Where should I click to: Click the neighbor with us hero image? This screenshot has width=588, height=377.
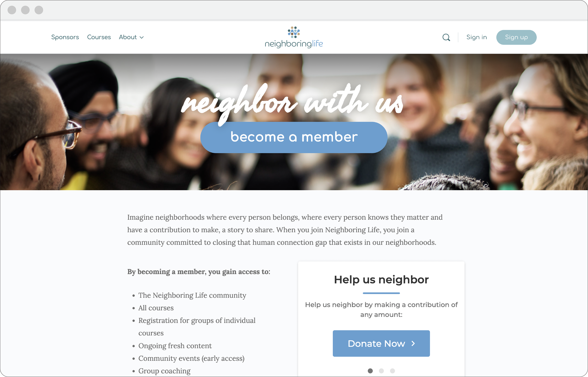(294, 122)
